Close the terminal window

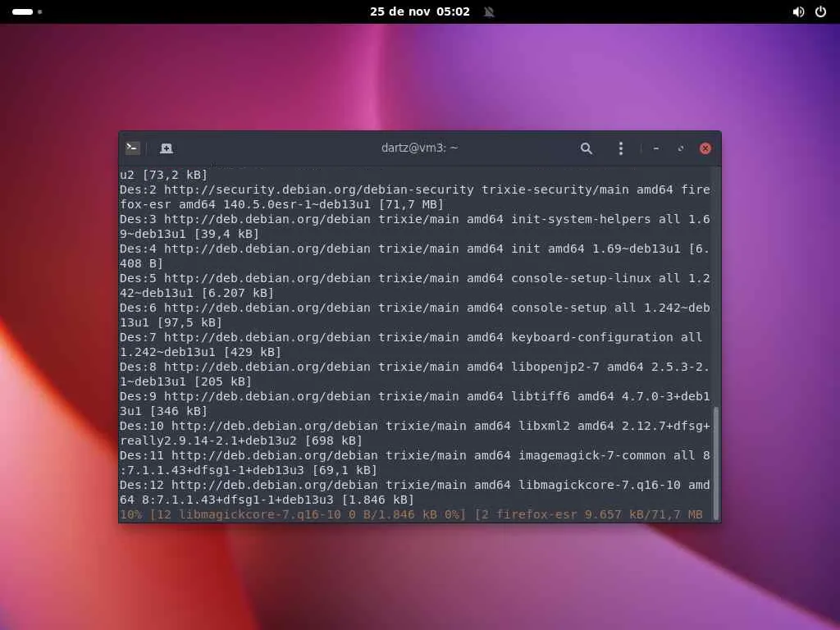(705, 148)
